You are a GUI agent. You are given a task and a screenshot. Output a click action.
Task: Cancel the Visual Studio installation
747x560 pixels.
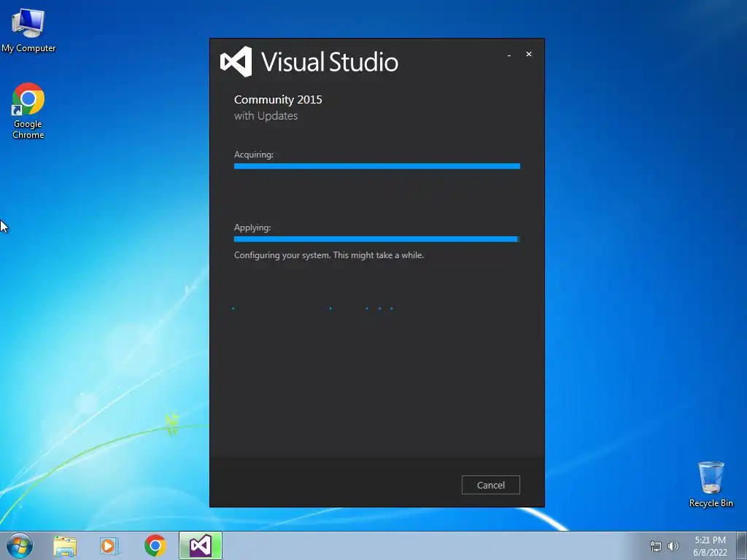(490, 485)
